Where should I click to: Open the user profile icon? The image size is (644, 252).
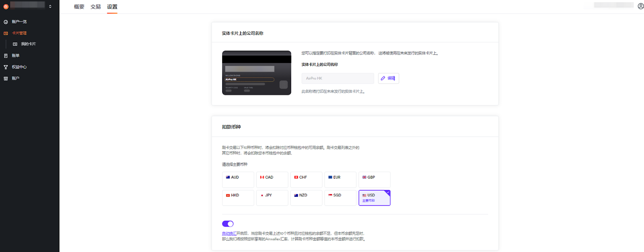[x=640, y=6]
